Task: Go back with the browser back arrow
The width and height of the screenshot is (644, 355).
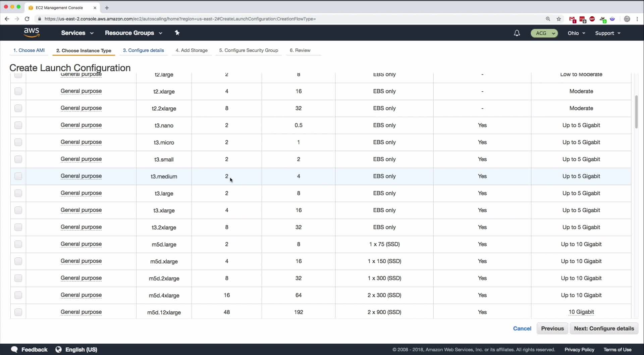Action: tap(7, 19)
